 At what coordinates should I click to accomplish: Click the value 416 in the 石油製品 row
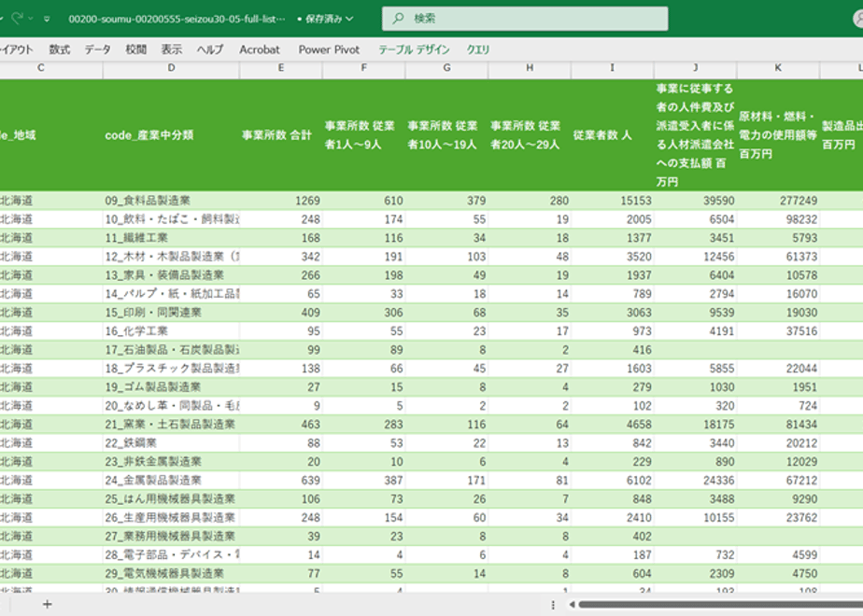pos(612,350)
